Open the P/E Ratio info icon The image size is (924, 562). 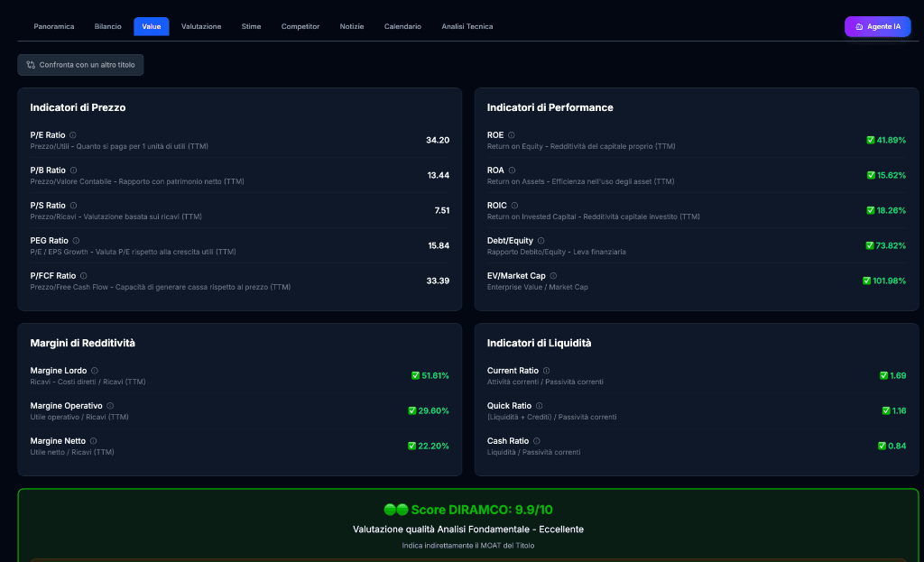click(x=73, y=135)
